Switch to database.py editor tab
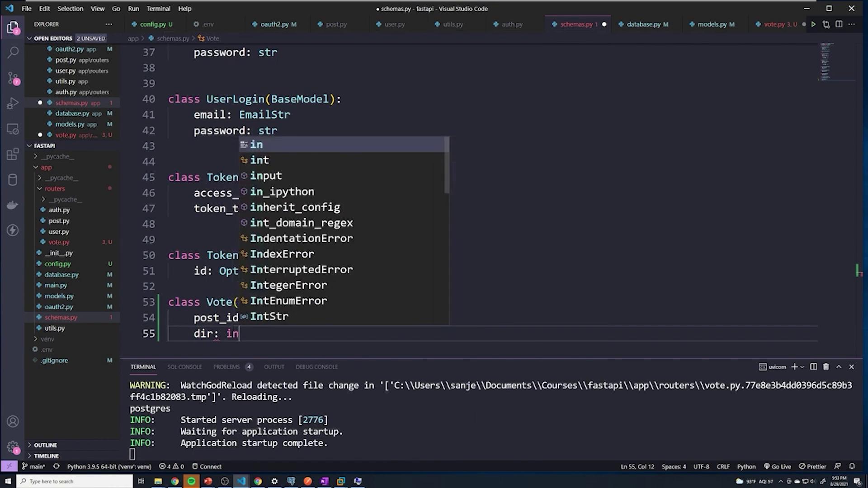868x488 pixels. click(643, 24)
